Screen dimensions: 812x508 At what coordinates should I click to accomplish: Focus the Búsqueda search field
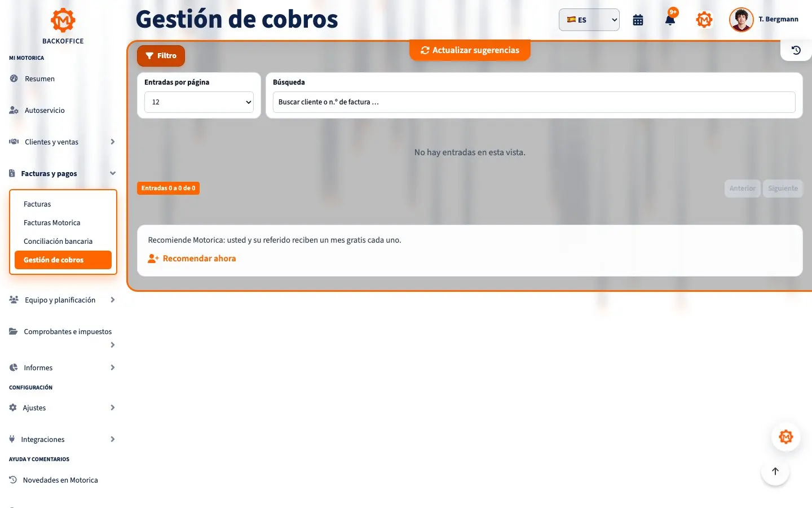(x=534, y=102)
